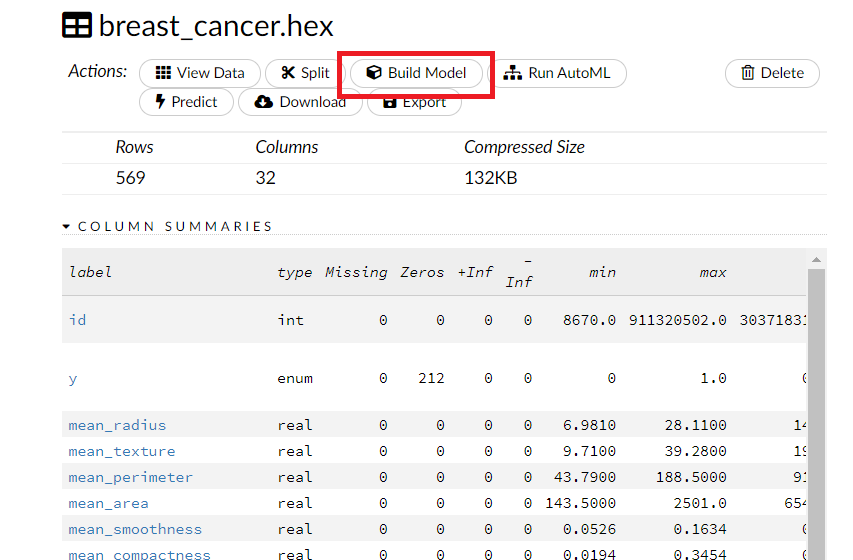853x560 pixels.
Task: Click the frame table icon beside title
Action: [x=76, y=26]
